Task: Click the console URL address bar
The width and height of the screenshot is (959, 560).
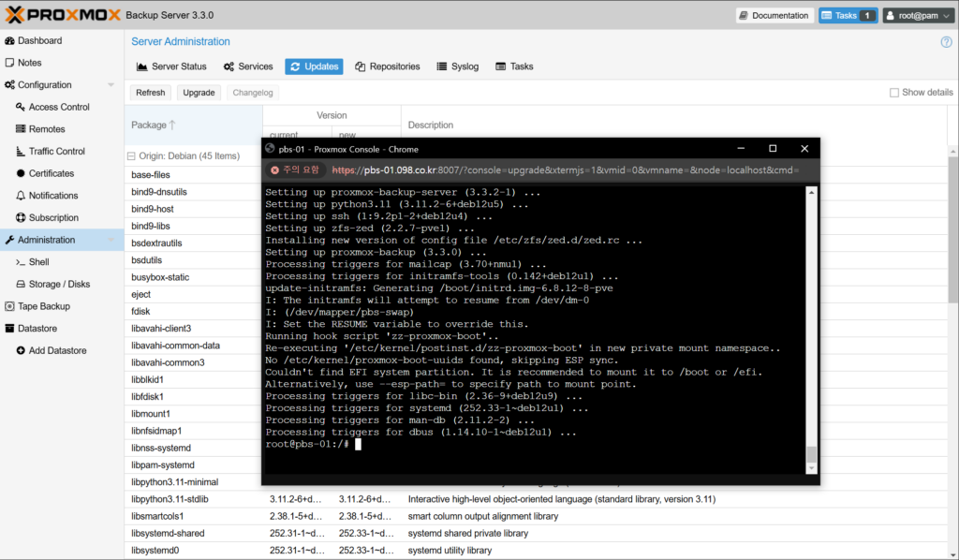Action: tap(562, 170)
